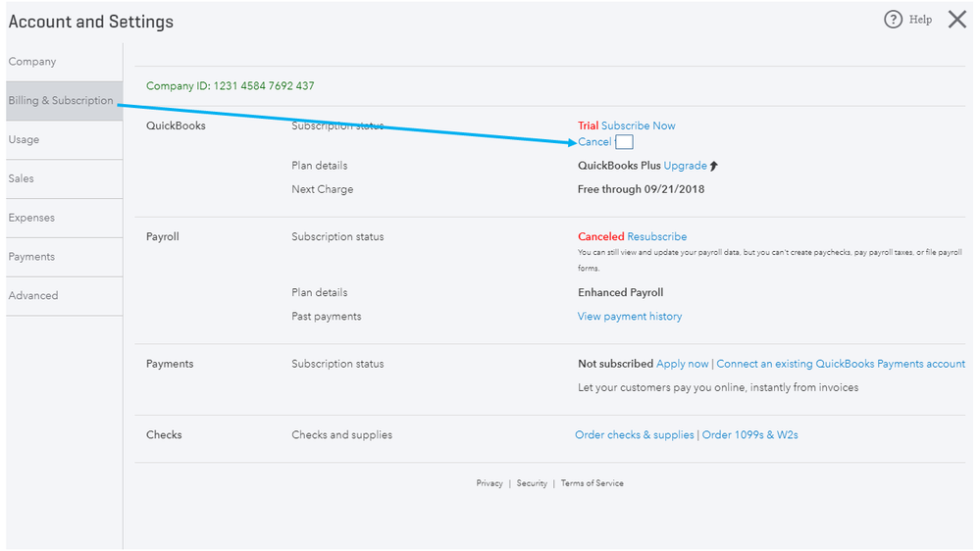Screen dimensions: 980x551
Task: Click the Upgrade plan link
Action: click(x=685, y=166)
